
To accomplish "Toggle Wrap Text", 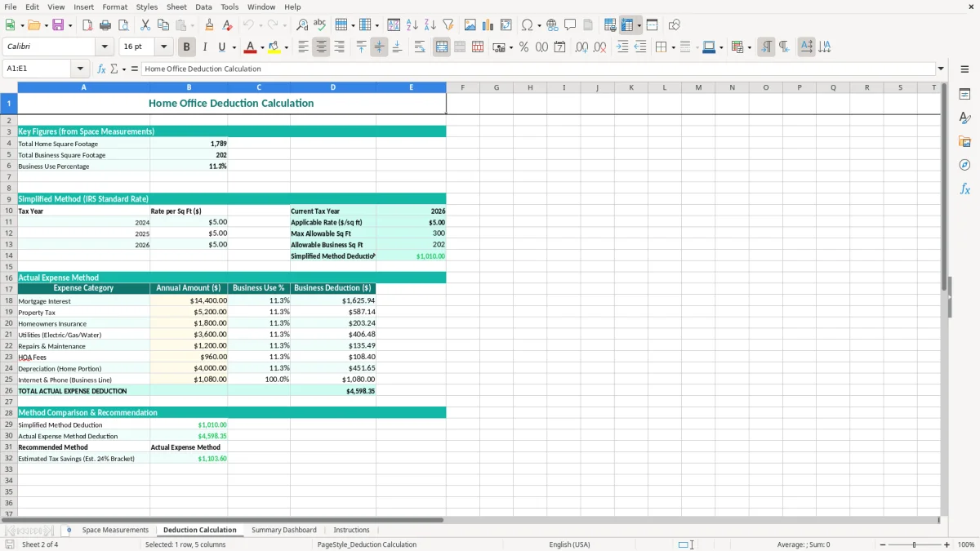I will 420,47.
